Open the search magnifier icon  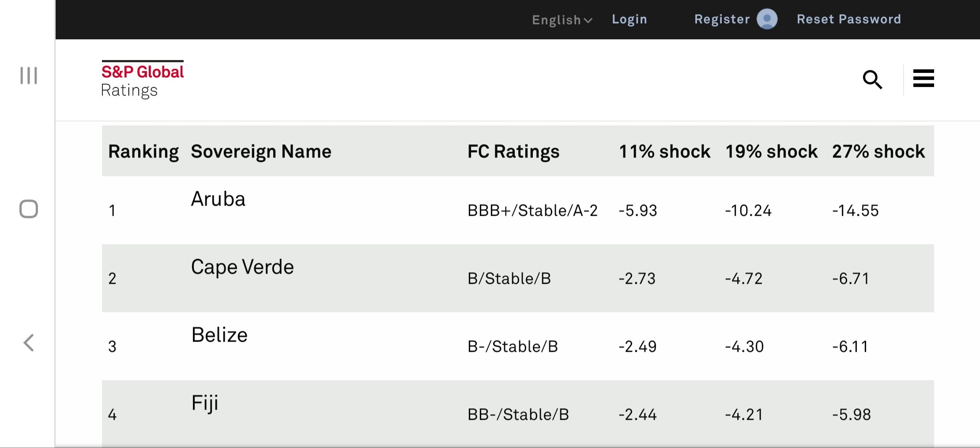[x=872, y=79]
